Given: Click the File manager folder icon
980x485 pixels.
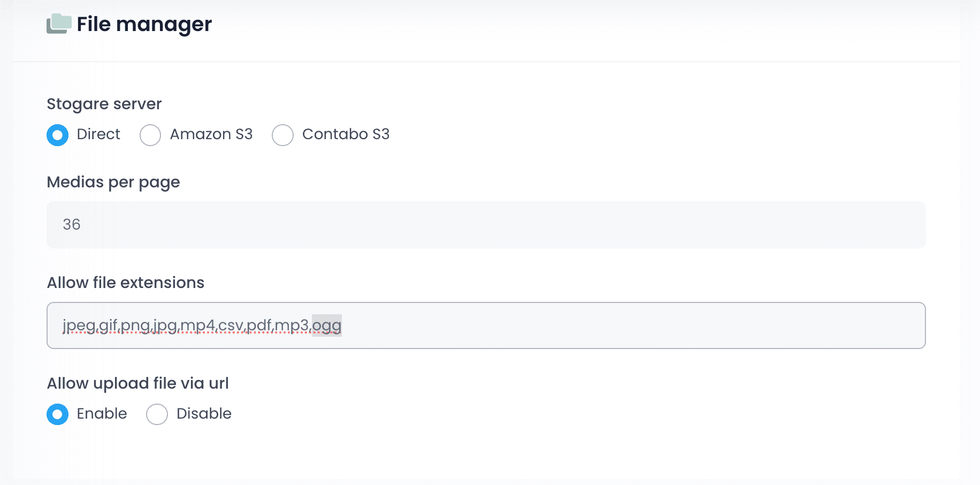Looking at the screenshot, I should 59,24.
